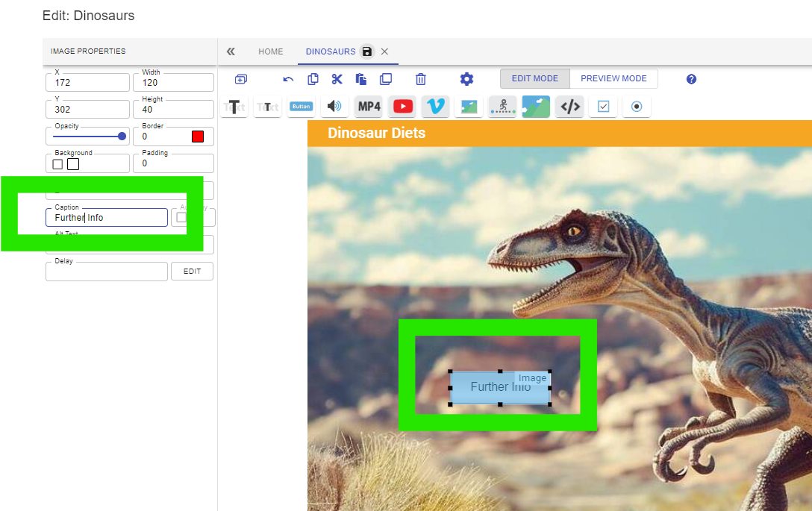The width and height of the screenshot is (812, 511).
Task: Insert a small text element
Action: [x=268, y=107]
